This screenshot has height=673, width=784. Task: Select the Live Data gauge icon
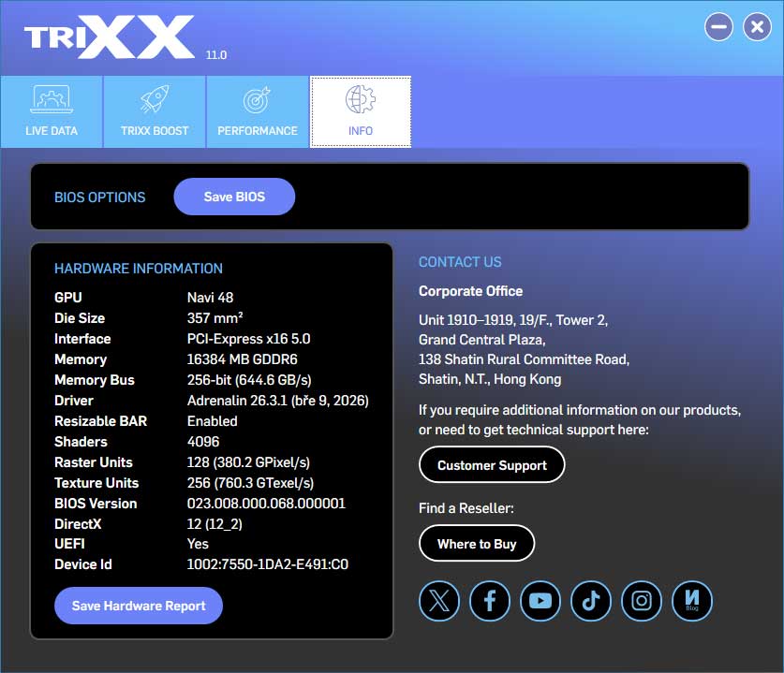point(51,98)
